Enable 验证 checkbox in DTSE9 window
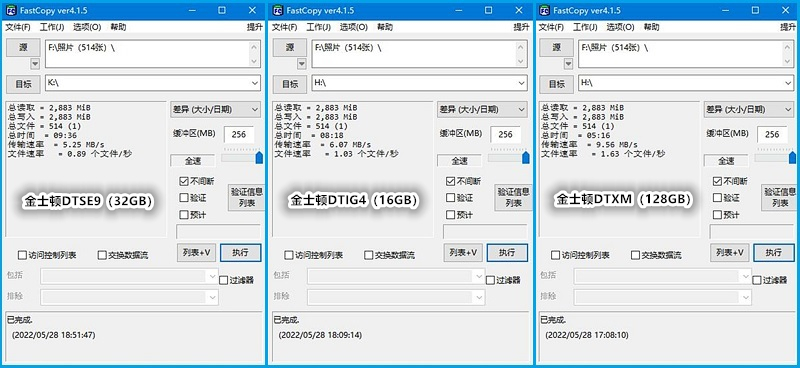The image size is (800, 368). coord(184,198)
